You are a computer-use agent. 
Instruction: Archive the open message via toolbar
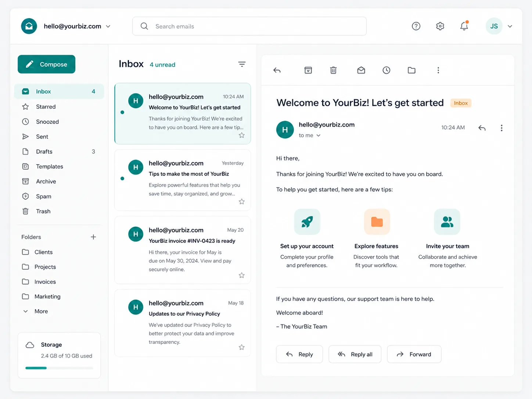tap(308, 70)
